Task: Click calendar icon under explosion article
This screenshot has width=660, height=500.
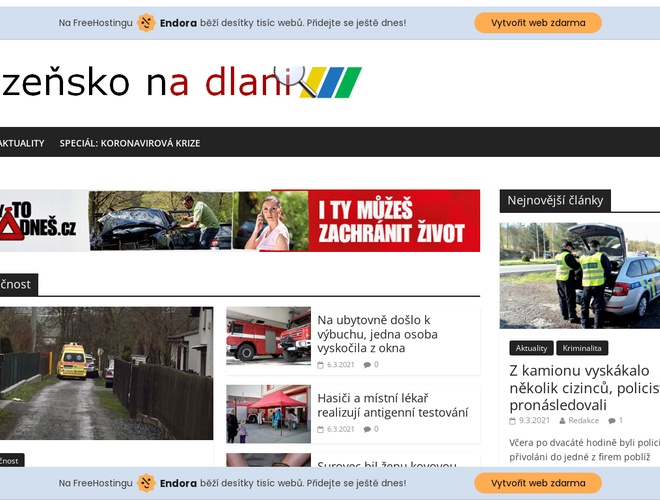Action: click(x=320, y=365)
